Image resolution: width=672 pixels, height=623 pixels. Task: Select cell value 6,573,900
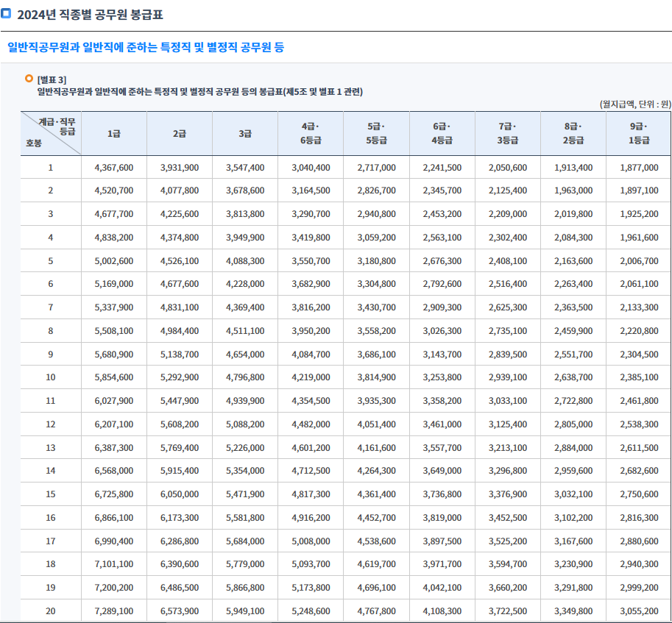(180, 611)
